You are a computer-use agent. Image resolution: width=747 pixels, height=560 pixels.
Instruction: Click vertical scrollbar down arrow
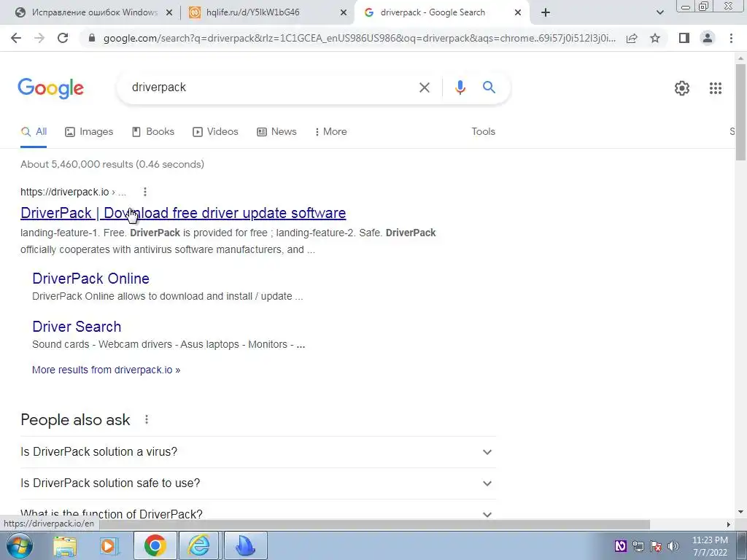point(740,513)
